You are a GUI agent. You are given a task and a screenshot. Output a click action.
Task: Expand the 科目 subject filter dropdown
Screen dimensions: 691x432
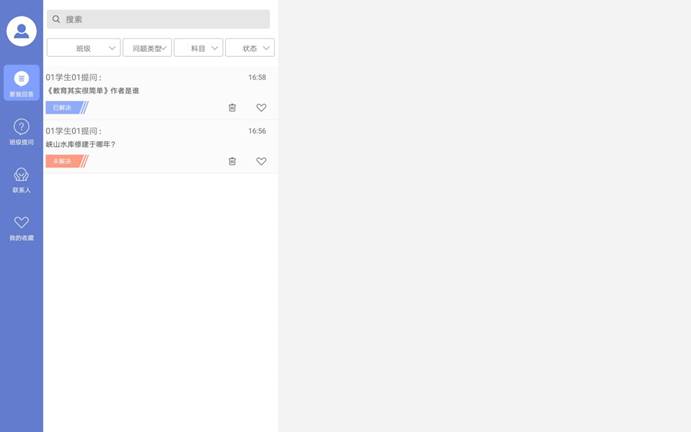point(198,48)
